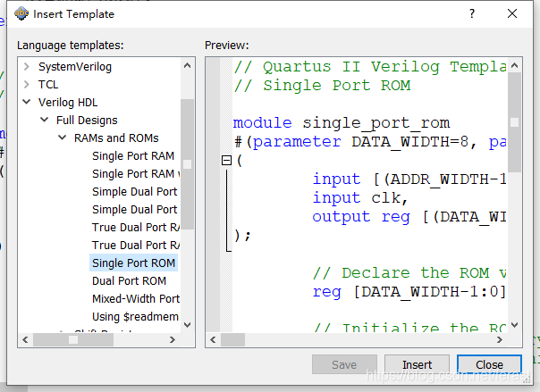Collapse the Verilog HDL node
This screenshot has height=392, width=540.
coord(27,102)
